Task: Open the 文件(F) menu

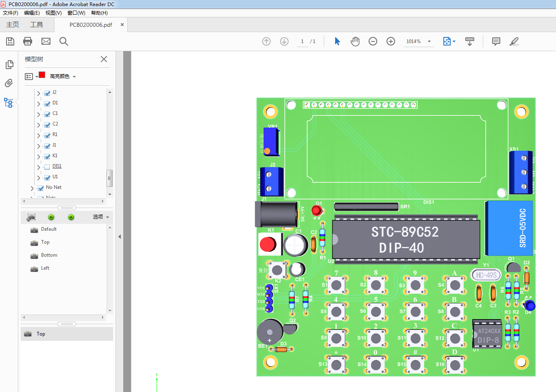Action: pos(11,13)
